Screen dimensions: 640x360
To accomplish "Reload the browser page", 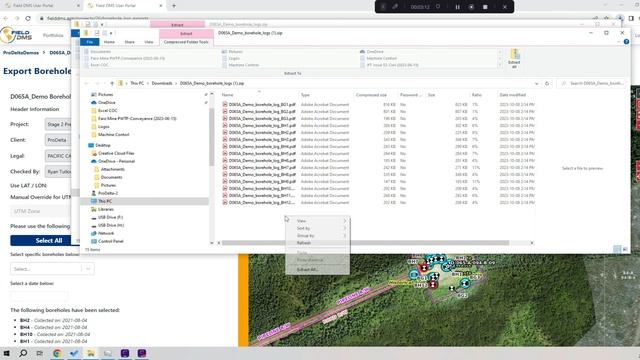I will point(28,18).
